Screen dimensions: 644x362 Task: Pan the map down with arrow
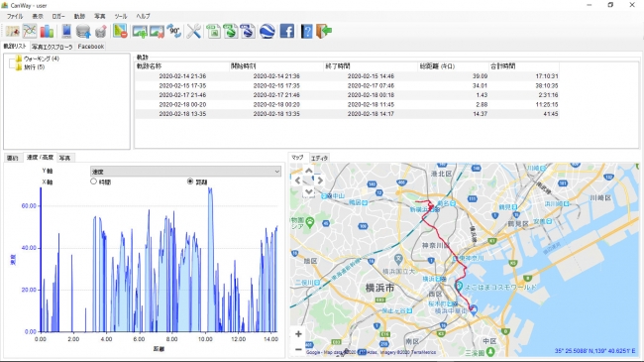coord(309,191)
